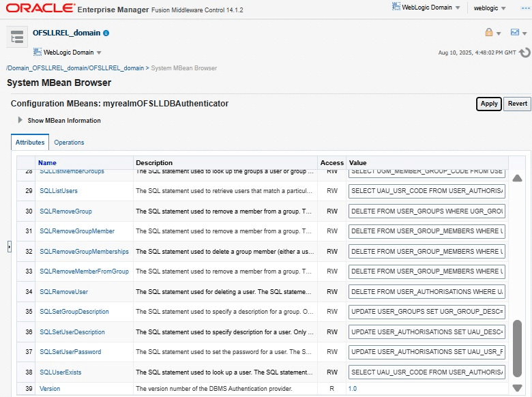The height and width of the screenshot is (397, 532).
Task: Click the header WebLogic Domain icon
Action: [x=397, y=7]
